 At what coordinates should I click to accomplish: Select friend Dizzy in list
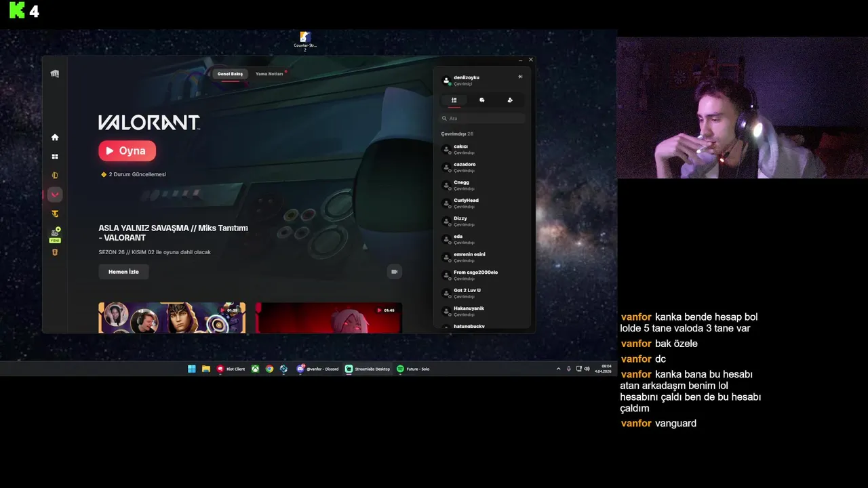click(x=482, y=221)
